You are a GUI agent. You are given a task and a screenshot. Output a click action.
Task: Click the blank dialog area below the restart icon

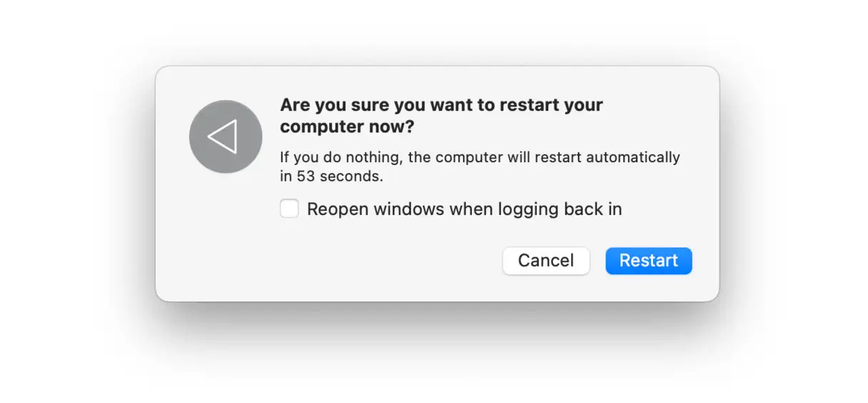coord(226,236)
